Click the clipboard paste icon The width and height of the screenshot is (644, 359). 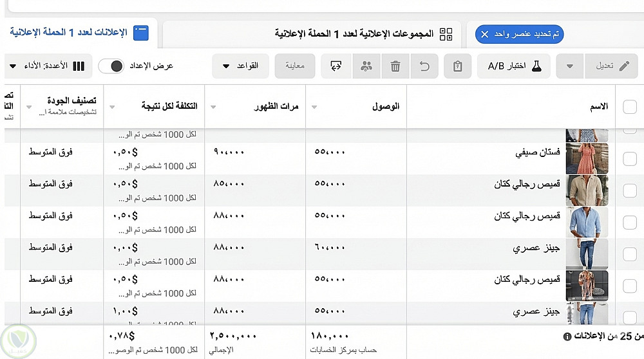pyautogui.click(x=458, y=66)
